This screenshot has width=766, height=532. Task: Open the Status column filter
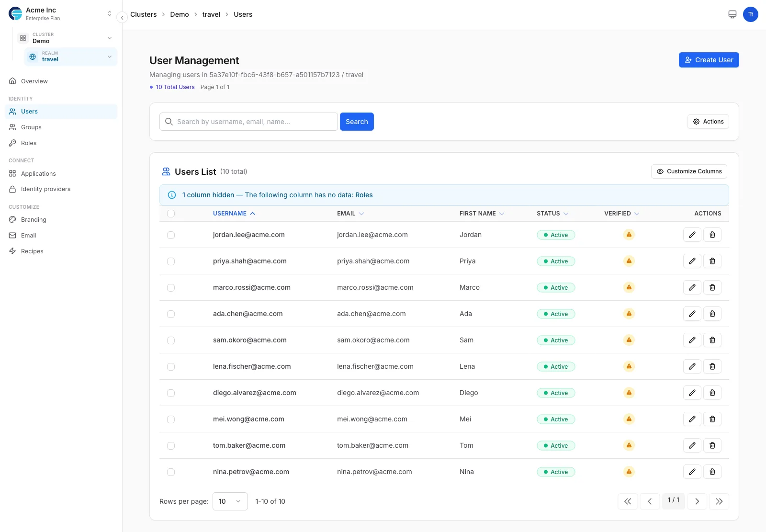point(552,214)
